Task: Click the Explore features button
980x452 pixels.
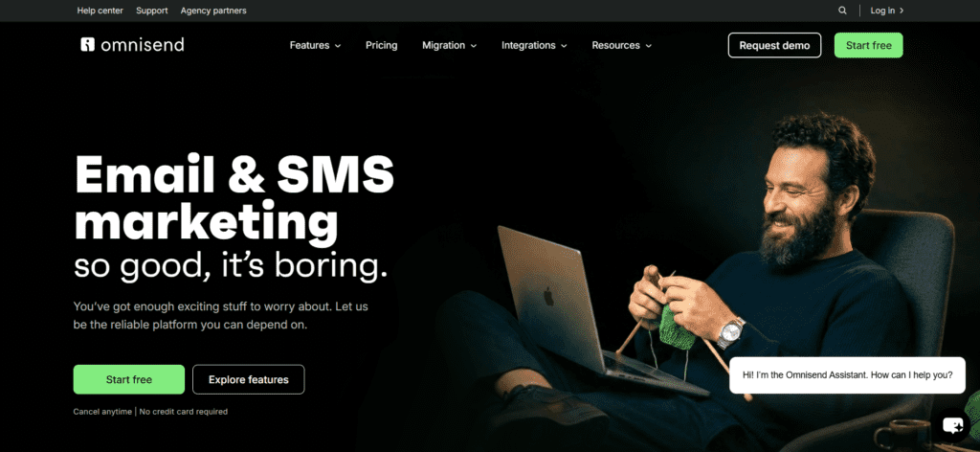Action: [248, 379]
